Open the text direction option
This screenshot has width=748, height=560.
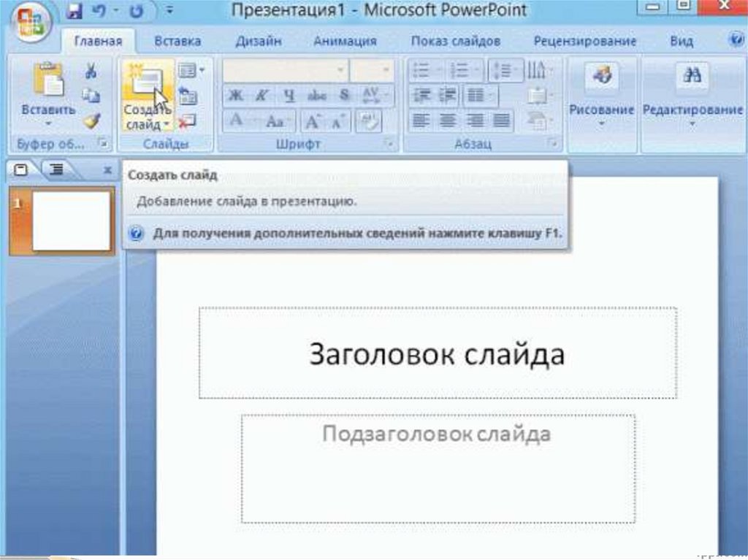click(540, 71)
